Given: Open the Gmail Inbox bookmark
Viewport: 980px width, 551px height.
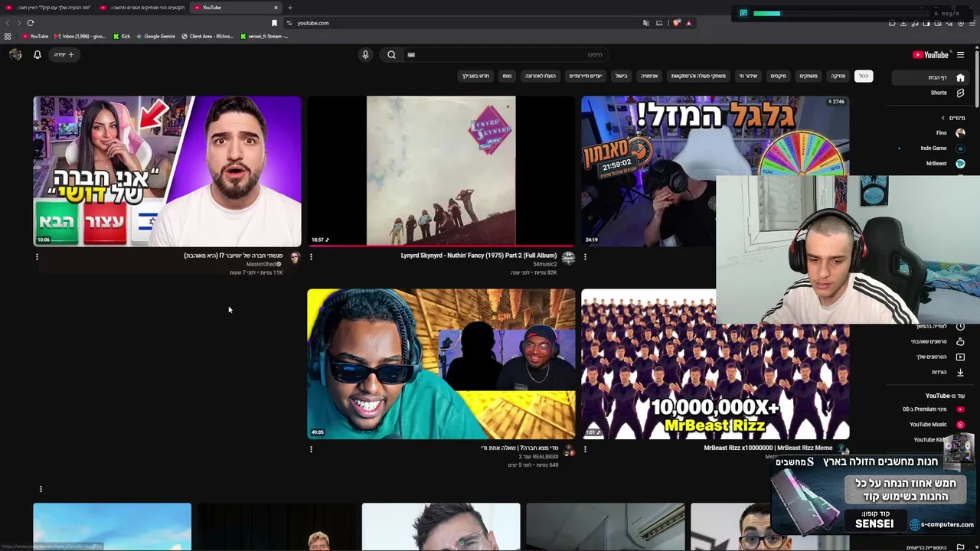Looking at the screenshot, I should [x=80, y=36].
